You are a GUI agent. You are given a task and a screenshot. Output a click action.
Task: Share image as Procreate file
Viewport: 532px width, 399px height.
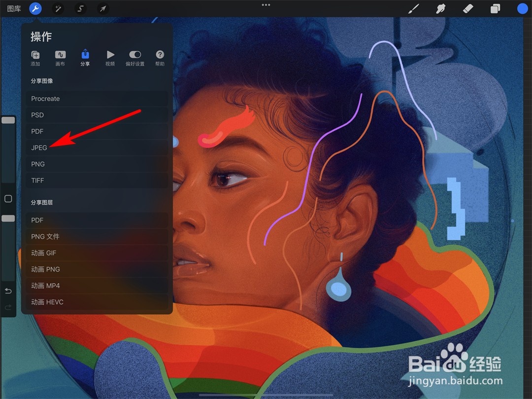point(97,99)
